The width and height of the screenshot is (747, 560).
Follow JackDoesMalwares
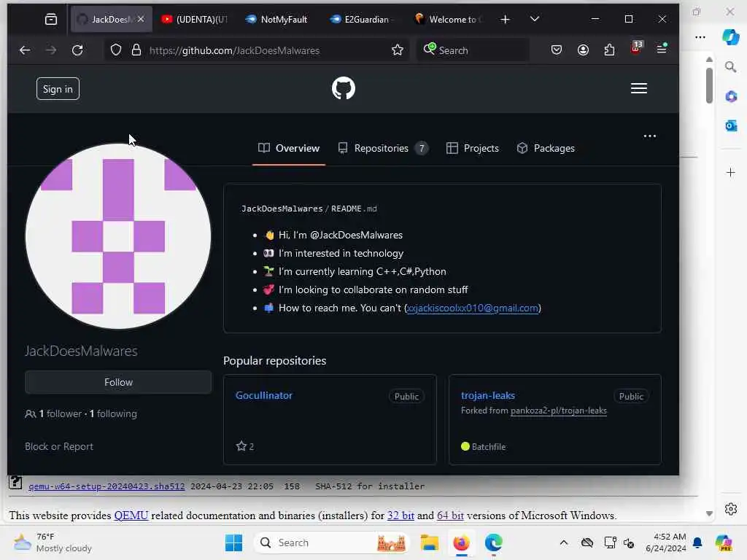pos(118,382)
